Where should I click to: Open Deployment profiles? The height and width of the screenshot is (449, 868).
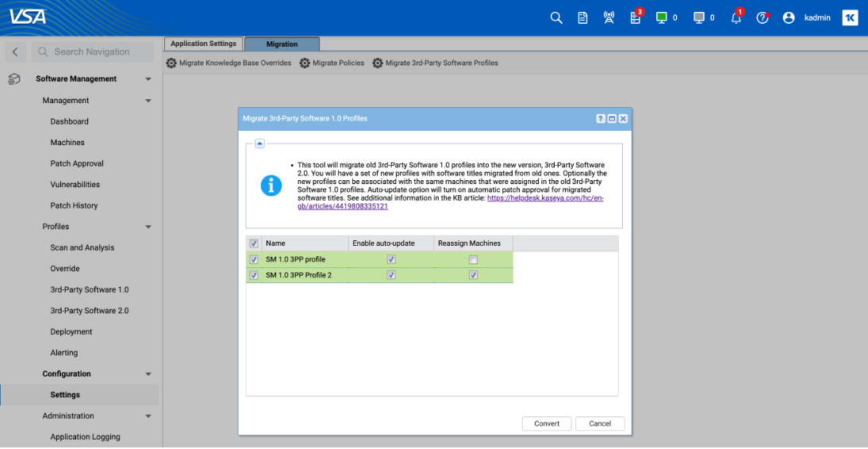(x=71, y=332)
